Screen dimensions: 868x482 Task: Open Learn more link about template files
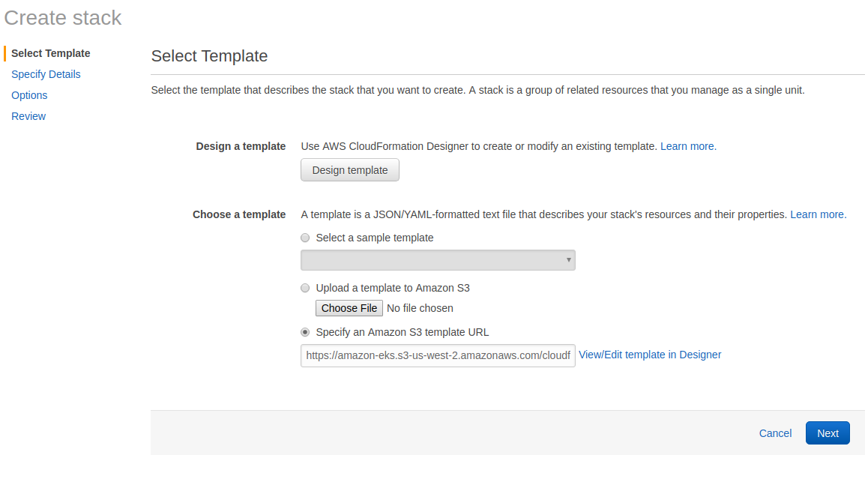tap(818, 214)
